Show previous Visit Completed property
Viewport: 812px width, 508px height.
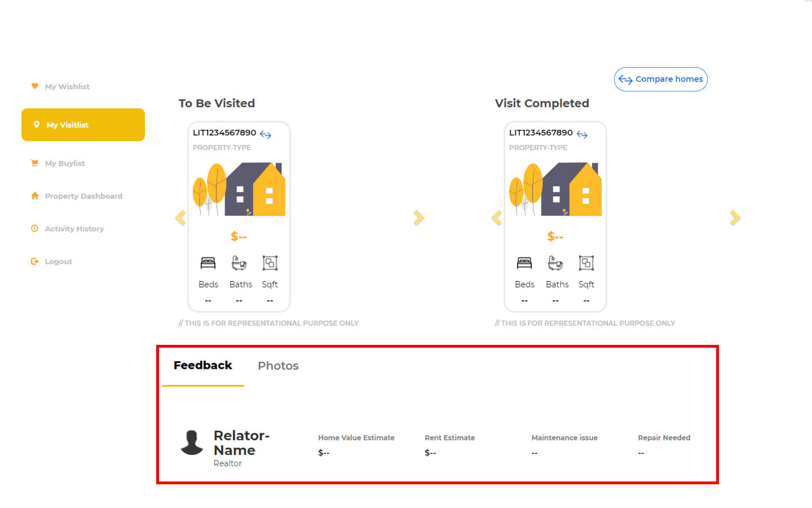[x=497, y=218]
